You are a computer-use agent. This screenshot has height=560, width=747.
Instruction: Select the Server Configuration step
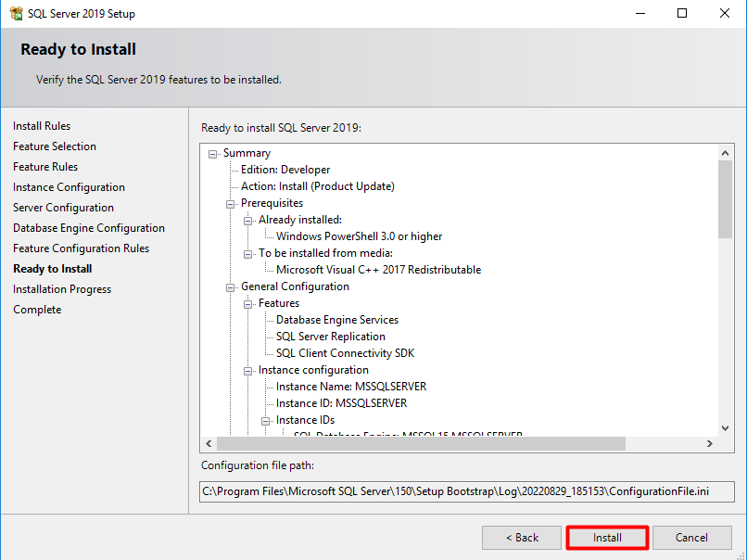click(63, 208)
